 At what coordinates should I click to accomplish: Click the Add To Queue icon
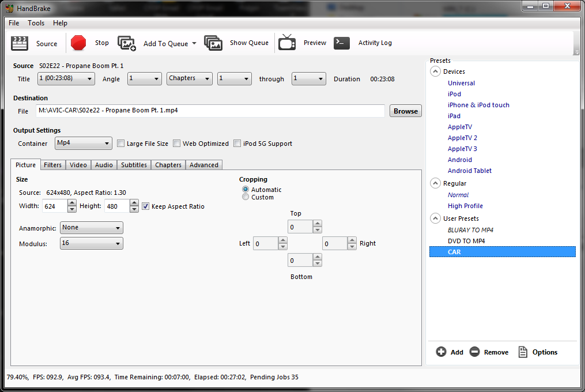pyautogui.click(x=127, y=43)
